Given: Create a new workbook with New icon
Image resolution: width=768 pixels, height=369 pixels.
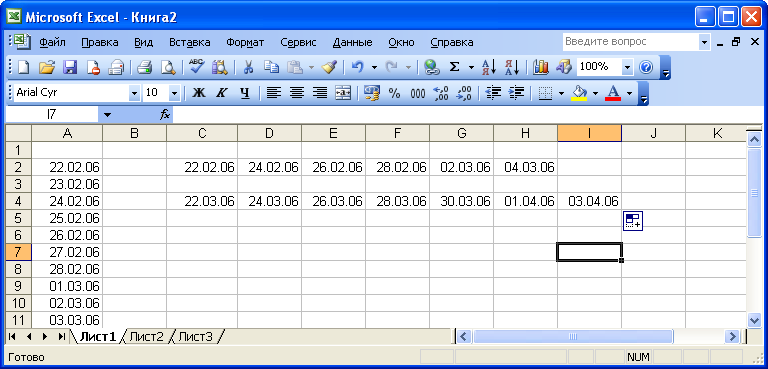Looking at the screenshot, I should (x=24, y=67).
